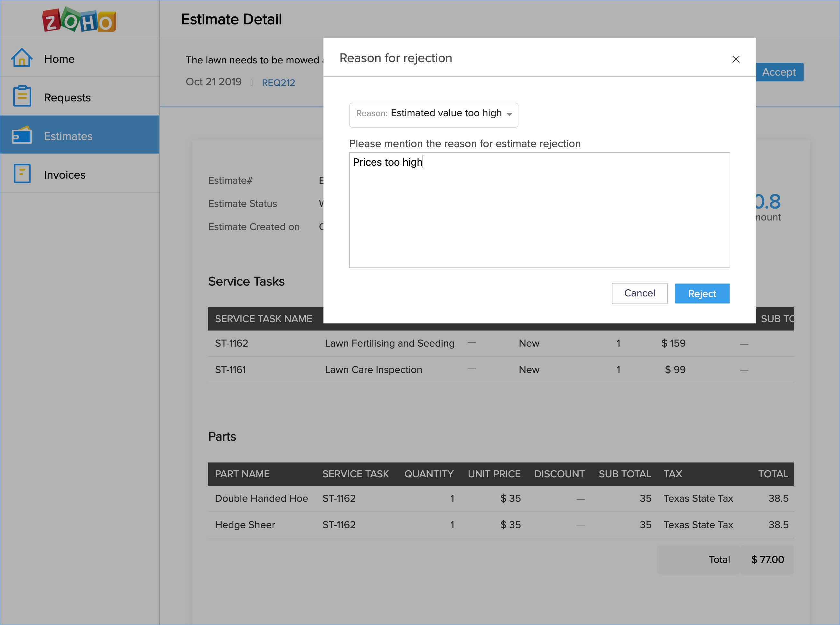Click the Reason dropdown arrow
The image size is (840, 625).
(509, 114)
